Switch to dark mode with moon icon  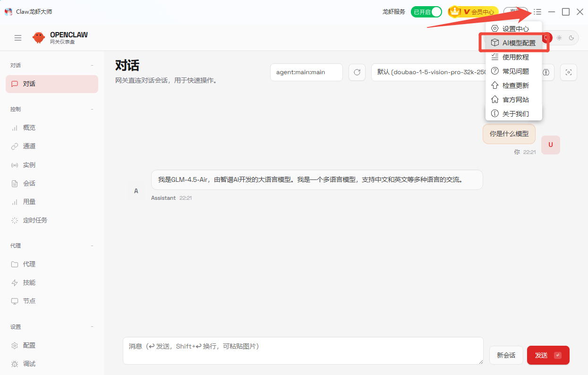point(571,37)
